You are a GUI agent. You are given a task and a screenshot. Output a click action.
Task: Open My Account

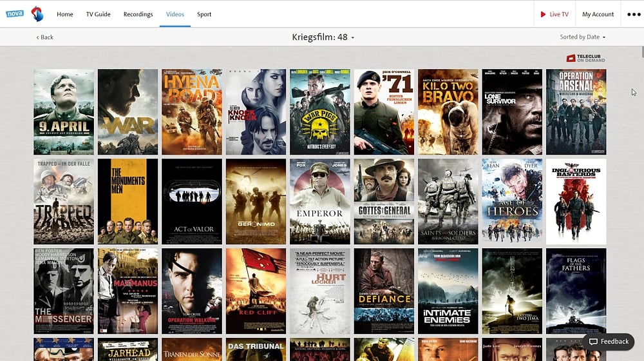pos(598,14)
